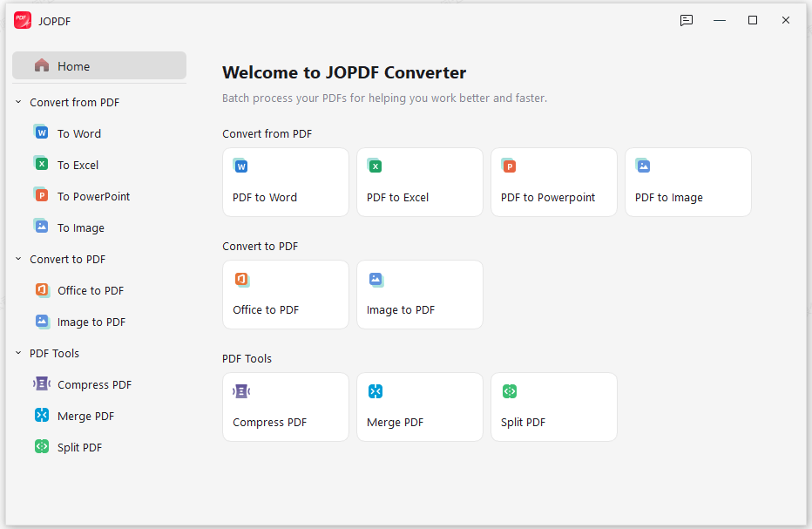Open Merge PDF label in the sidebar

coord(86,416)
